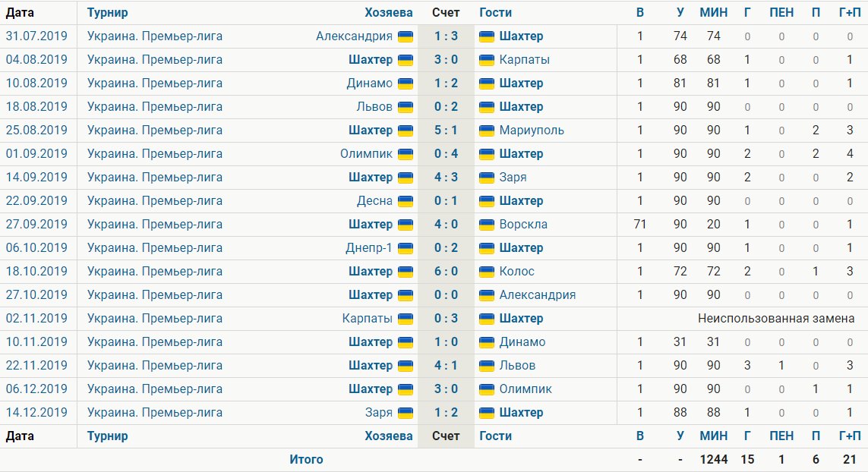Sort by bottom ПЕН column header
Screen dimensions: 868x472
(781, 436)
